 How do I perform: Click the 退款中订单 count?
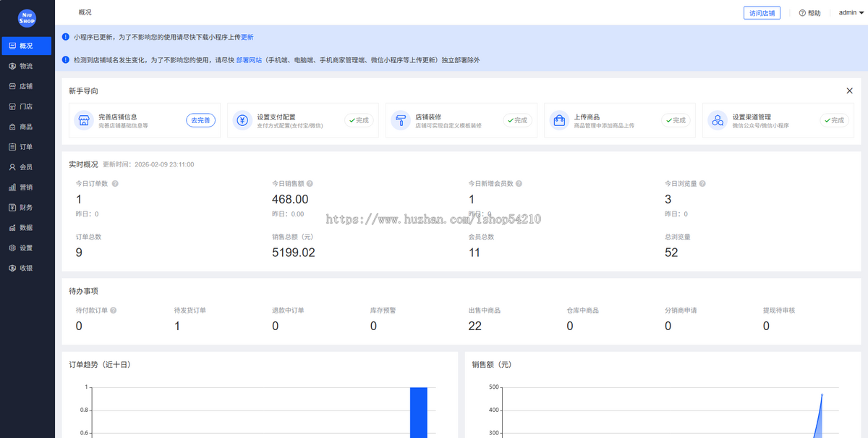point(276,327)
